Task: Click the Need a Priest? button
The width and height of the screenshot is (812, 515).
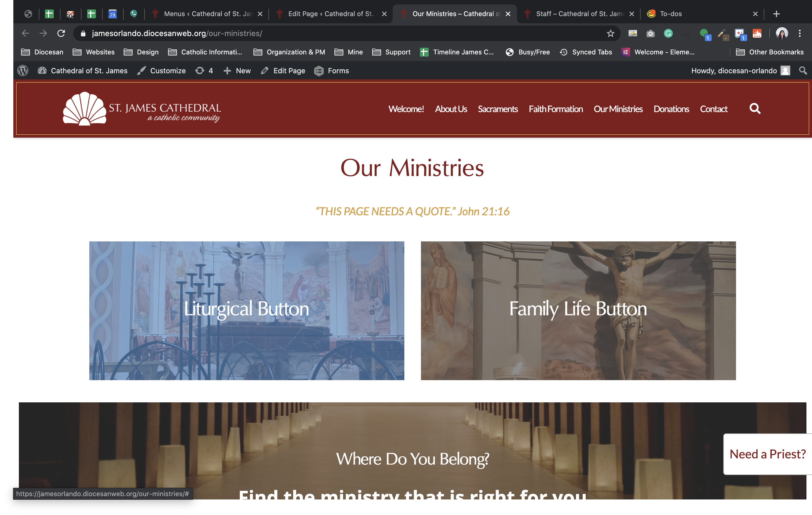Action: [767, 454]
